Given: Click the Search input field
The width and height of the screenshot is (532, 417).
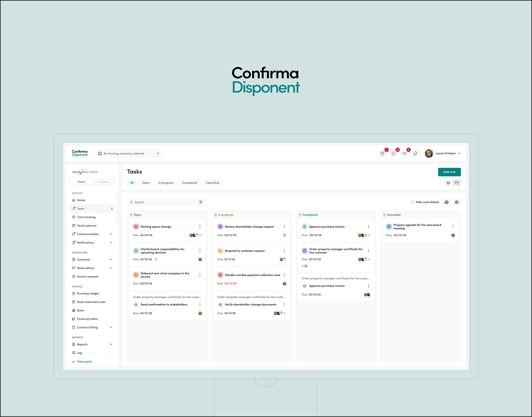Looking at the screenshot, I should pos(161,202).
